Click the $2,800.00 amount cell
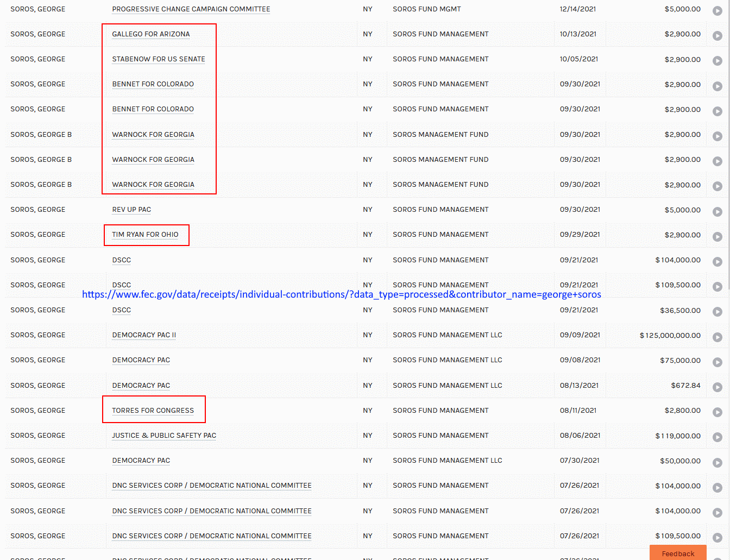This screenshot has width=730, height=560. point(683,411)
